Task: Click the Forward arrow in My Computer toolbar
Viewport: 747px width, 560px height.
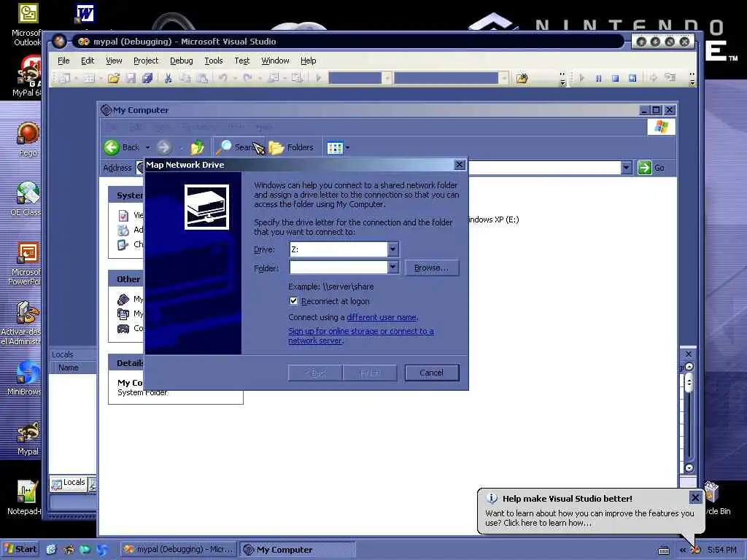Action: pos(164,147)
